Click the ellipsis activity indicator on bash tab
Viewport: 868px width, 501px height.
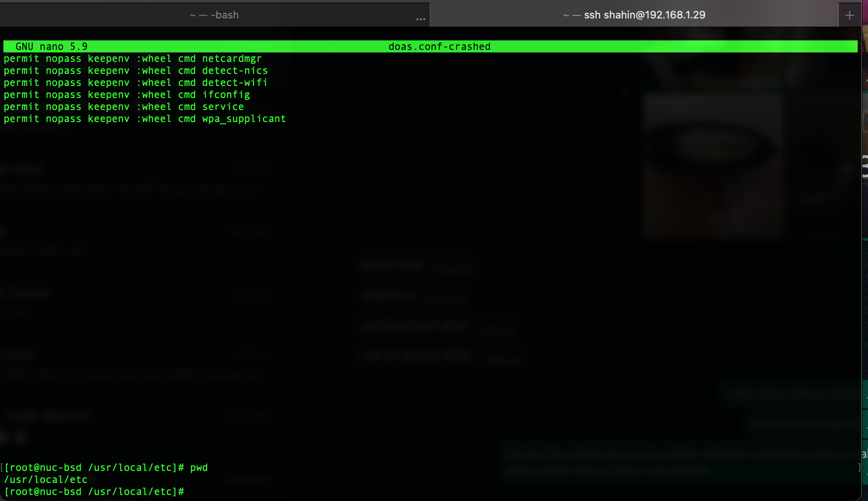click(x=421, y=19)
